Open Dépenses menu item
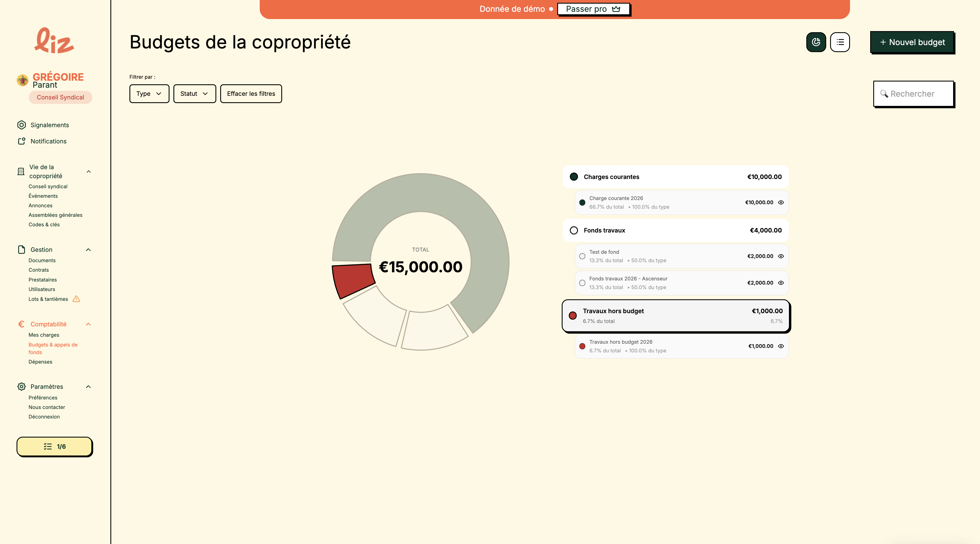 (x=40, y=362)
